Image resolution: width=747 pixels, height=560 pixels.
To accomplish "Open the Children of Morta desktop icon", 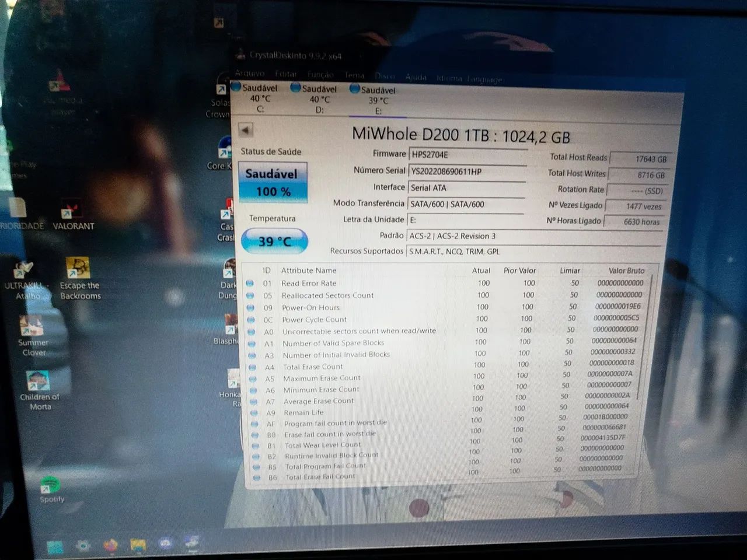I will (x=39, y=390).
